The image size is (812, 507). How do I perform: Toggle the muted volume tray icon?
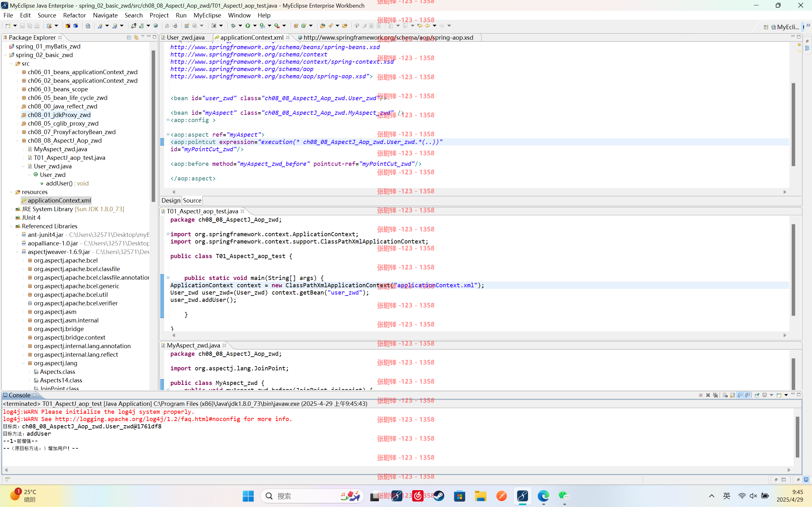pos(753,496)
